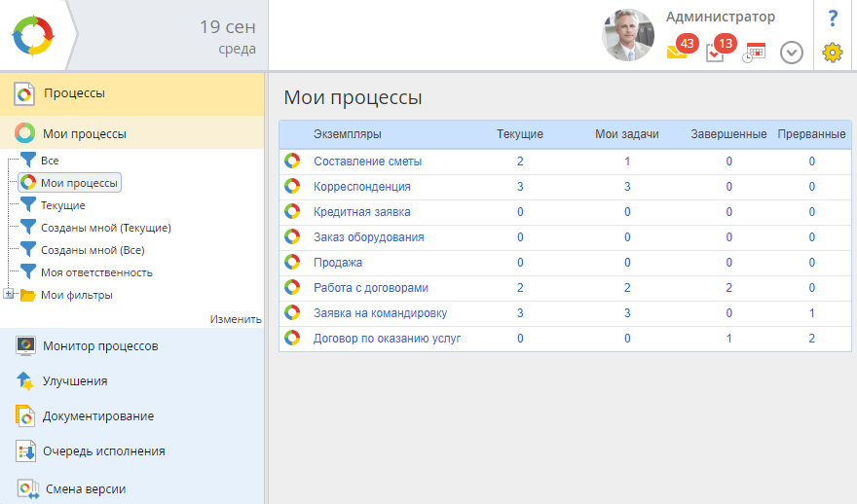Open the tasks checklist icon with 13 badge
This screenshot has height=504, width=857.
tap(715, 53)
